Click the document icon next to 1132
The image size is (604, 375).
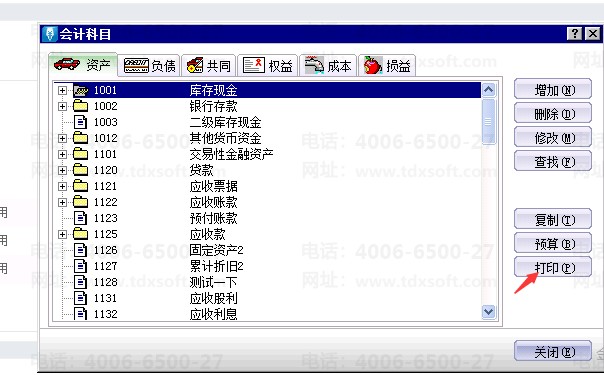[x=80, y=314]
